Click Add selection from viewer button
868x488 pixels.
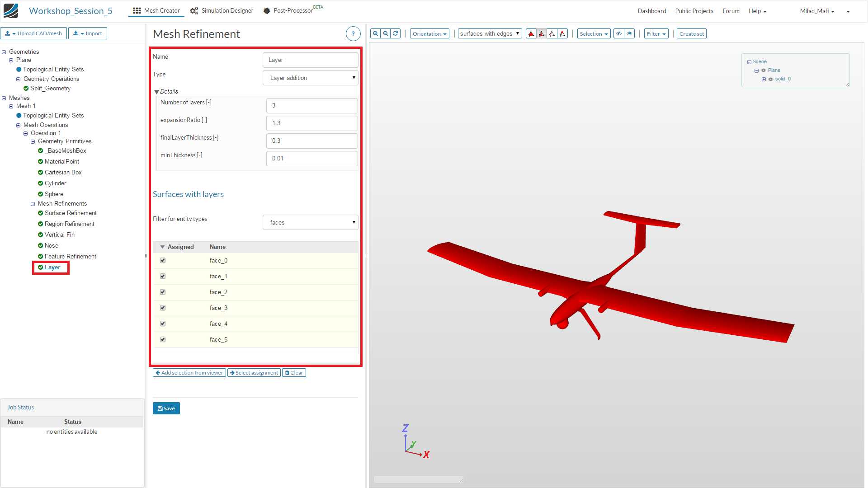[x=189, y=373]
